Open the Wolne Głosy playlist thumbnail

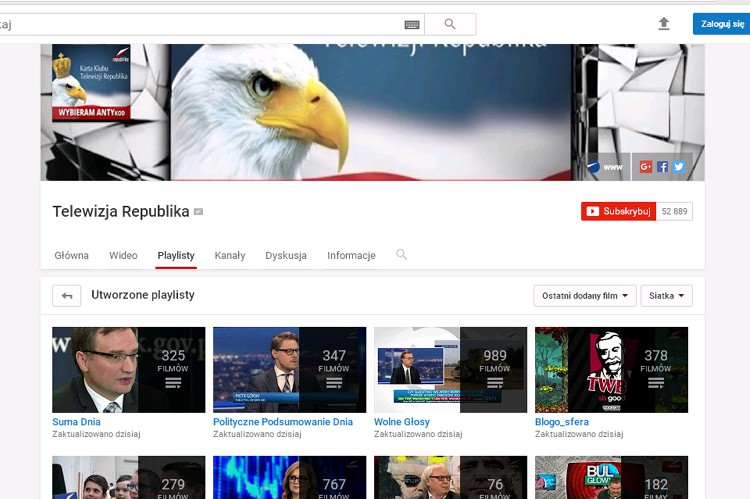tap(450, 369)
